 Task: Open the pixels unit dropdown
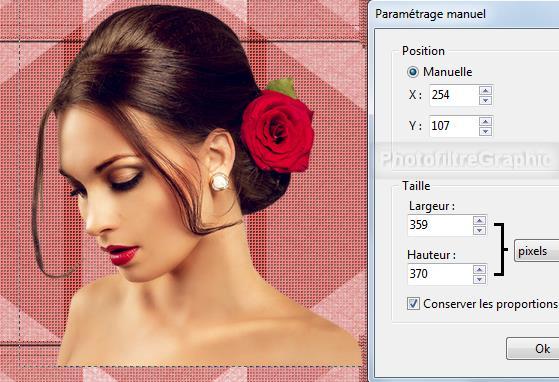(x=537, y=251)
